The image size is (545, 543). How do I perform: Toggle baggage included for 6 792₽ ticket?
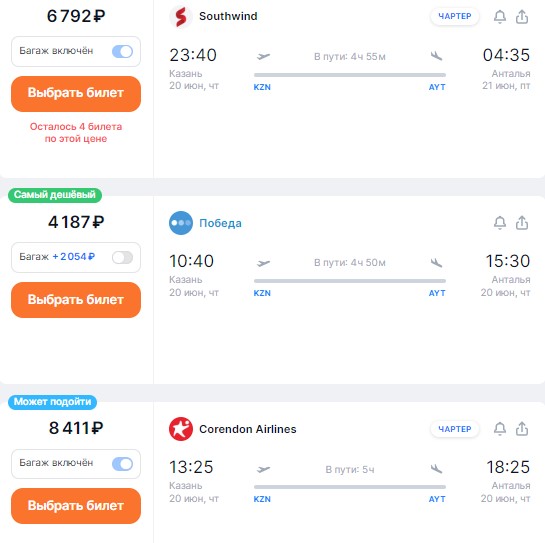[122, 51]
